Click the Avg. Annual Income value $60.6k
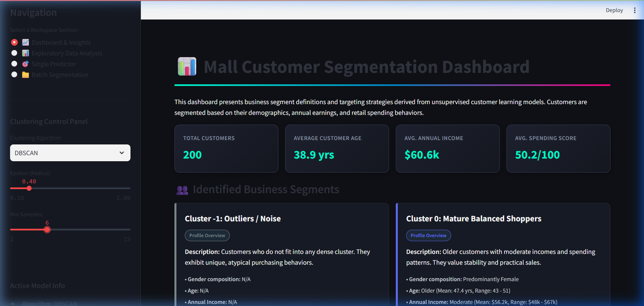Image resolution: width=644 pixels, height=306 pixels. coord(422,155)
